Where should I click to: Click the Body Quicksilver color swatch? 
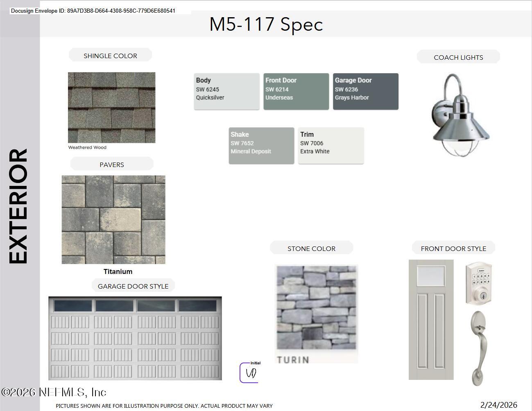[x=226, y=91]
